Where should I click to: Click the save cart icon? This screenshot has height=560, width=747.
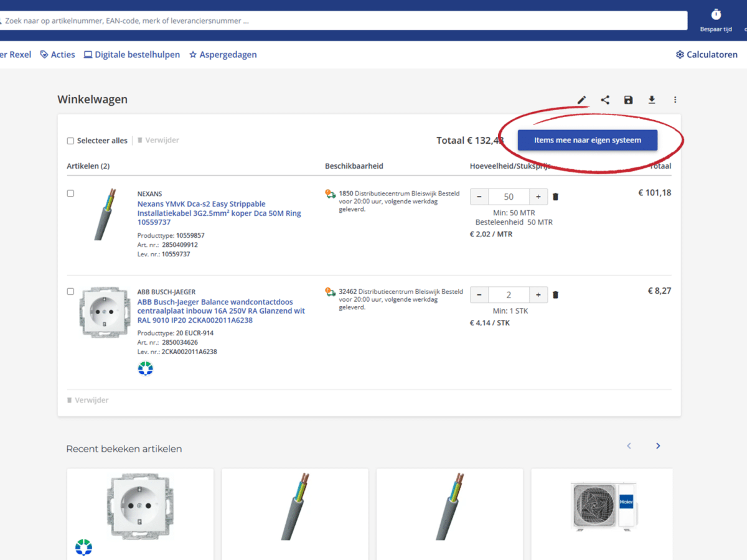click(x=628, y=100)
